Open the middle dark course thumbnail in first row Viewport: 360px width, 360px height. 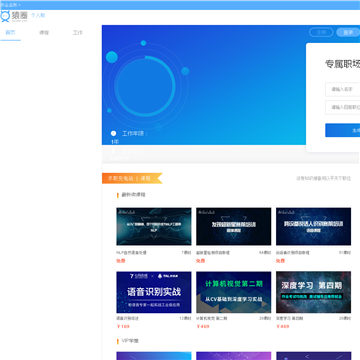tap(234, 227)
